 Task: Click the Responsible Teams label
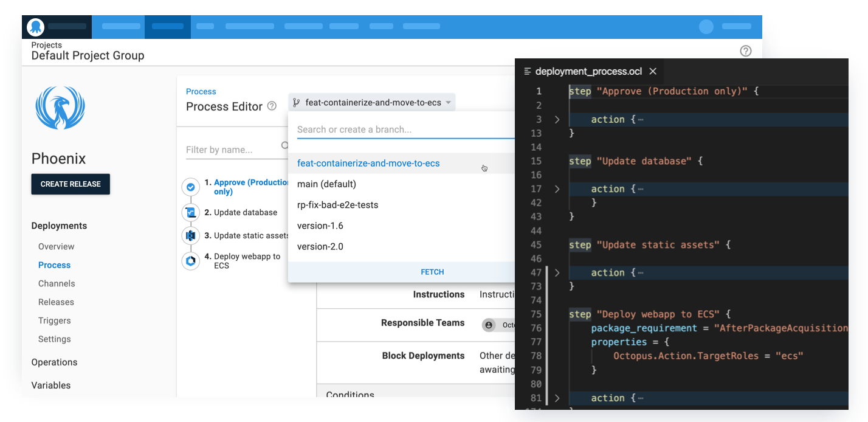click(x=422, y=323)
